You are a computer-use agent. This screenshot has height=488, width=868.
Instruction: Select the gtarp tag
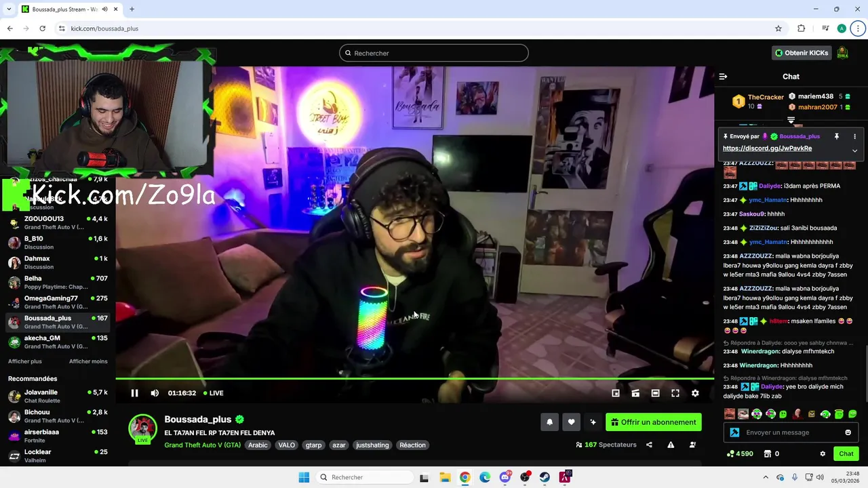point(313,445)
